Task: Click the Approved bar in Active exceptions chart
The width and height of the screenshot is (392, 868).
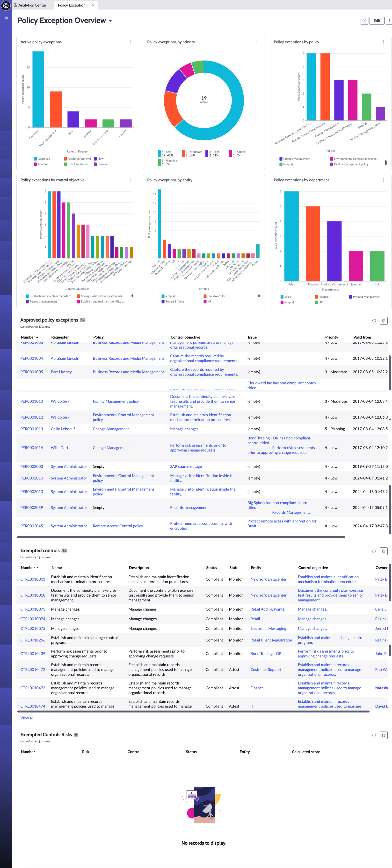Action: (38, 89)
